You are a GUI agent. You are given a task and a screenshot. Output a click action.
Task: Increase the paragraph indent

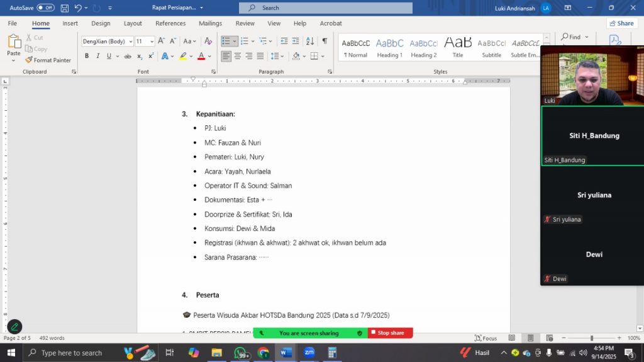(x=296, y=41)
